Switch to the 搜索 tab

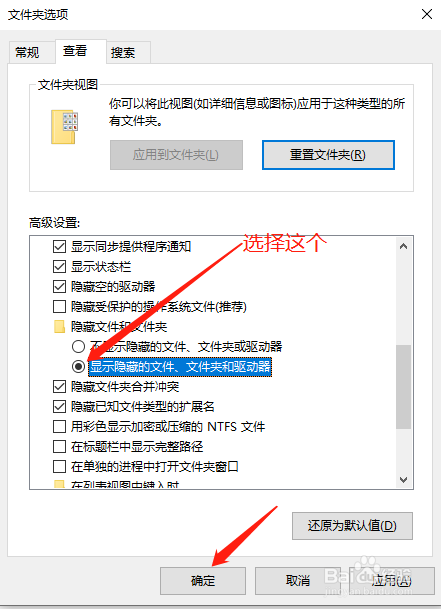(123, 52)
